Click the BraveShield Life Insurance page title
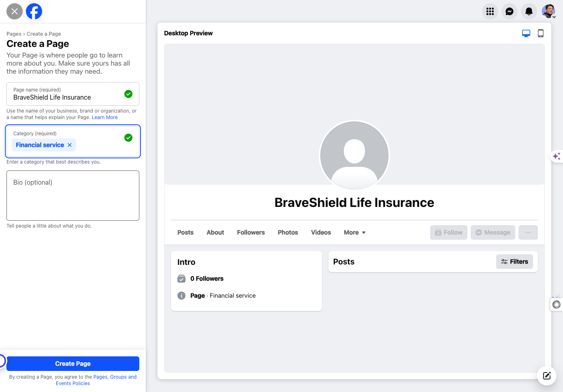563x392 pixels. (354, 202)
